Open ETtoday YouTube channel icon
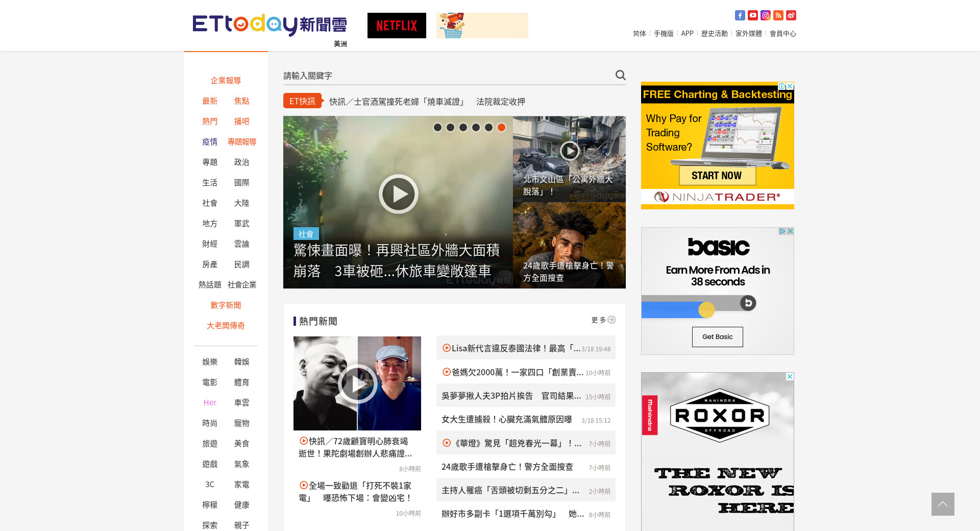Viewport: 980px width, 531px height. click(752, 15)
